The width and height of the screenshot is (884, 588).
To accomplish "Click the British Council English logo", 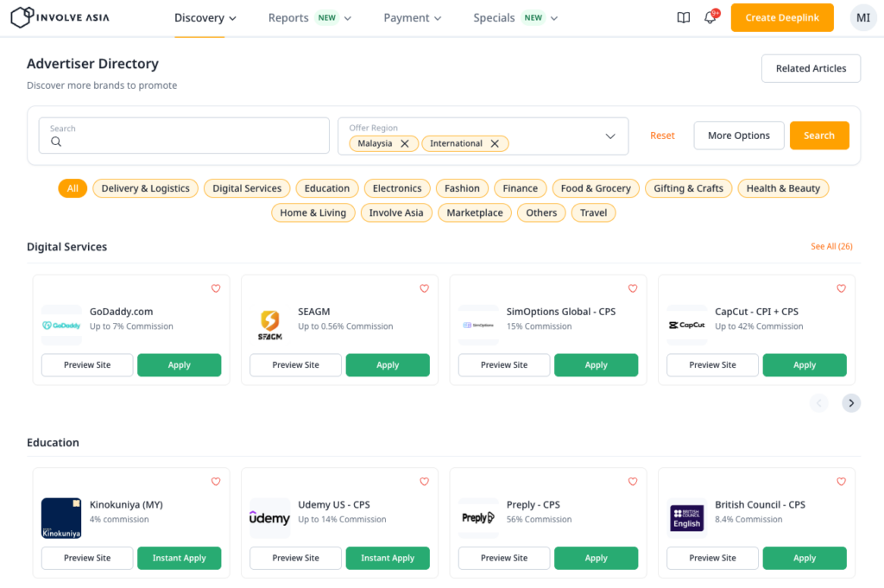I will (686, 518).
